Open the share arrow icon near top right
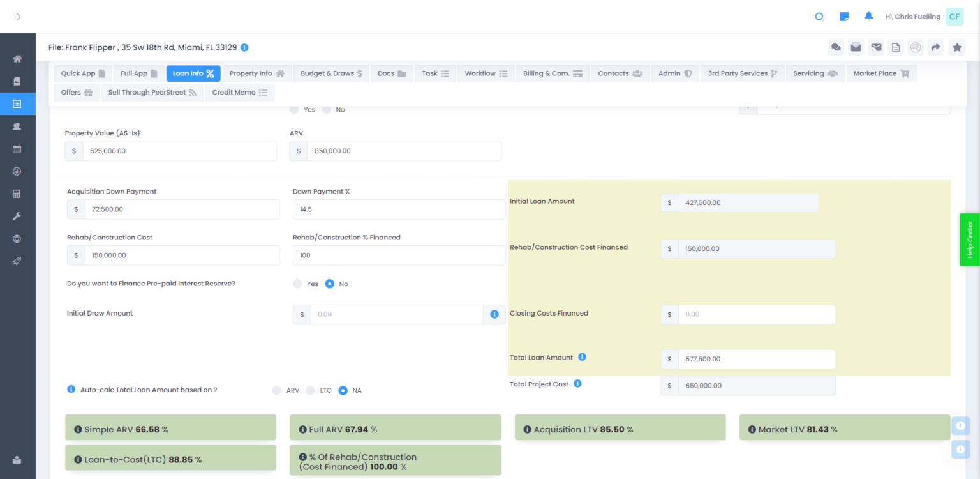 tap(936, 47)
